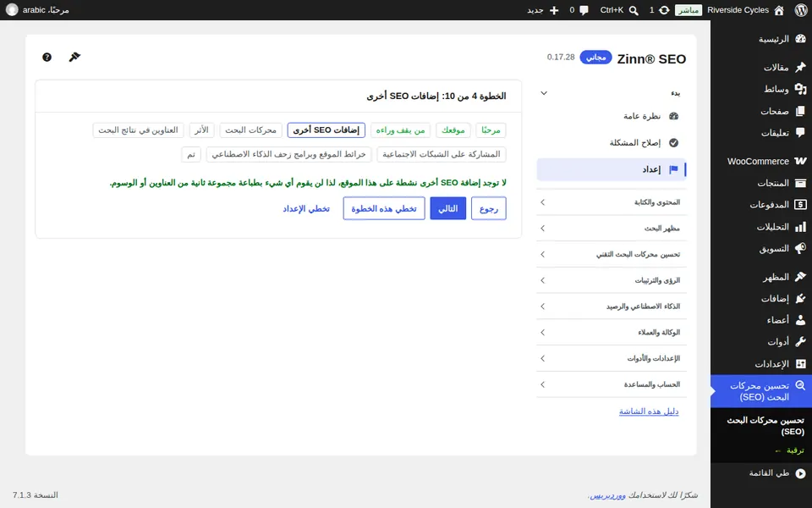Click the home icon beside Riverside Cycles
Screen dimensions: 812x508
pos(779,10)
